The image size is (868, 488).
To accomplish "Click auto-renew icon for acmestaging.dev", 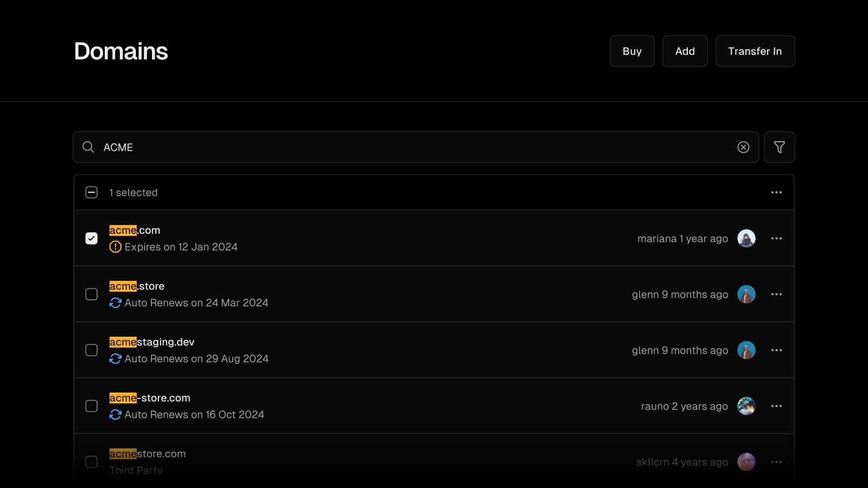I will 115,358.
